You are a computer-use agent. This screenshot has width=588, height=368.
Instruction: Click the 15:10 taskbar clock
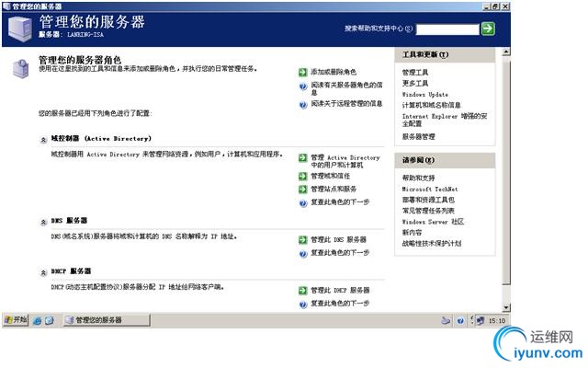[497, 321]
